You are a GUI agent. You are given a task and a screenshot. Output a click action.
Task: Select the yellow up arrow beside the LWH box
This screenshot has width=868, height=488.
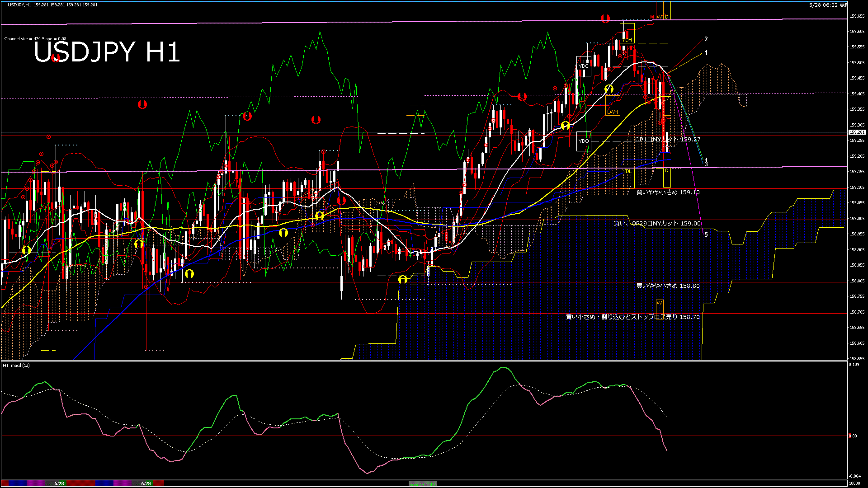(609, 89)
